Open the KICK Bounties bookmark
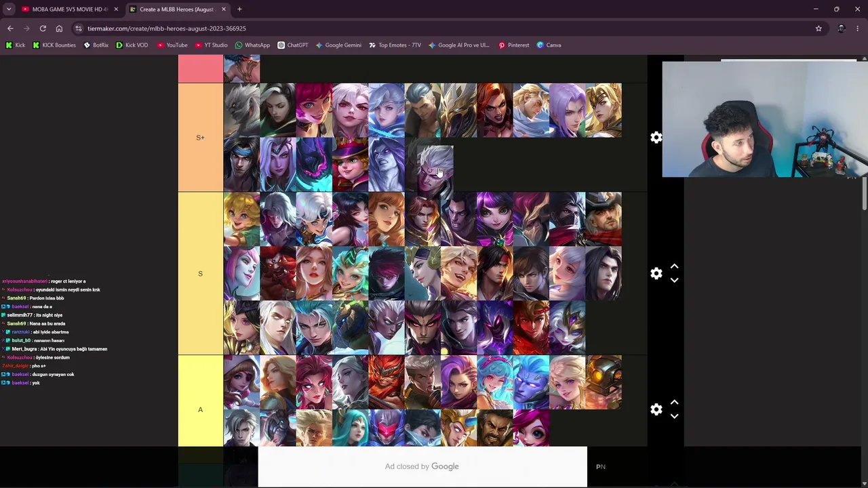 (x=54, y=45)
